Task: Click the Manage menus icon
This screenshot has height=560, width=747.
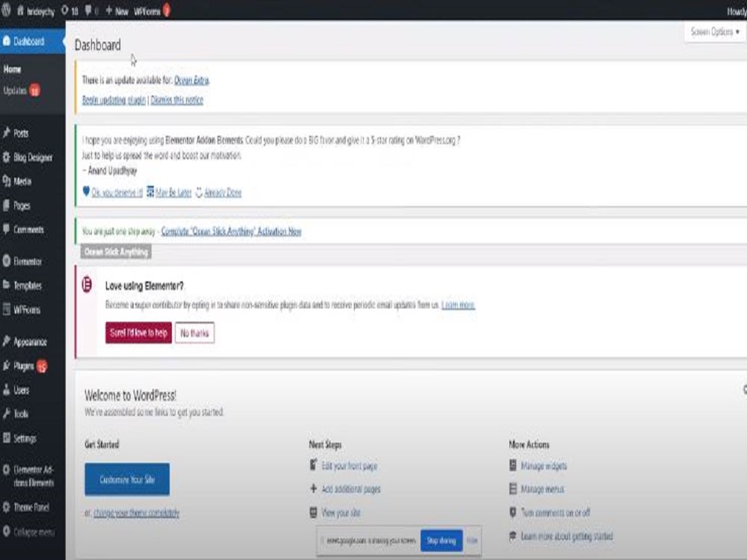Action: pos(512,488)
